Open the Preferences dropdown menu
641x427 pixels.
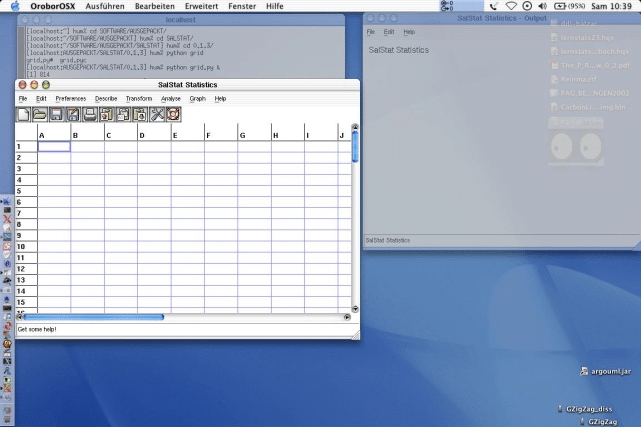coord(71,99)
